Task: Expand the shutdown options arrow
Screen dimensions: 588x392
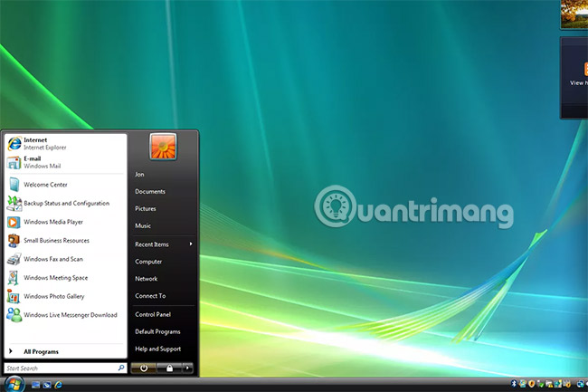Action: [x=187, y=368]
